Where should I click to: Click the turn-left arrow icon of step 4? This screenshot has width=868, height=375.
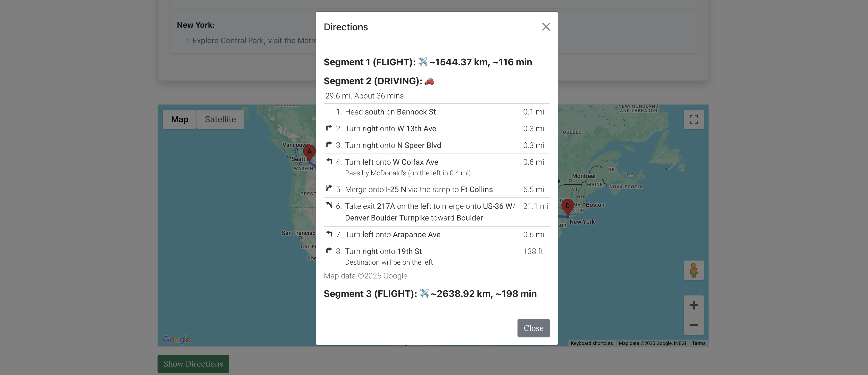tap(329, 162)
